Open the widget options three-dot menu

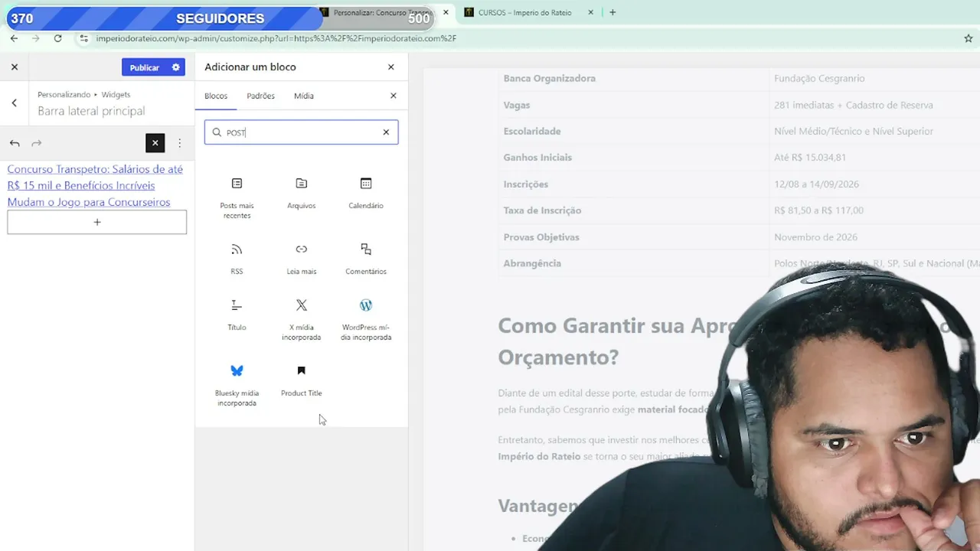click(x=179, y=143)
